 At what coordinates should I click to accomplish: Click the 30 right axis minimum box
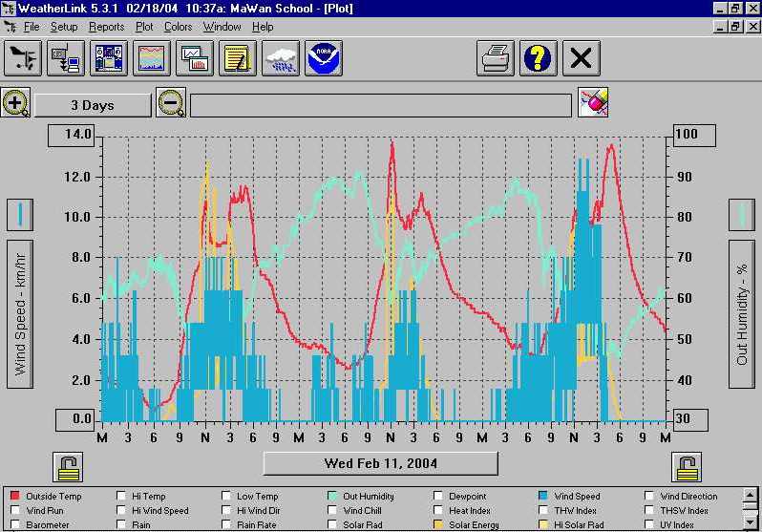(x=690, y=419)
